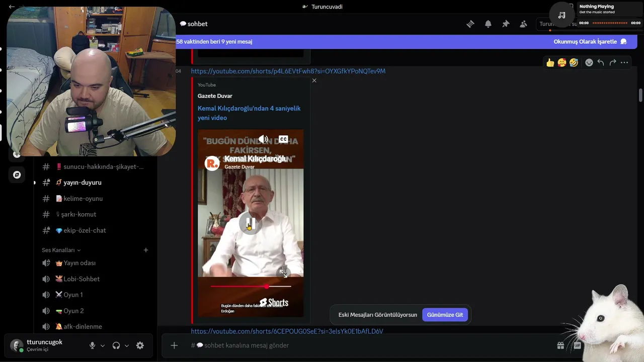This screenshot has width=644, height=362.
Task: Open the youtube.com/shorts/p4L6EVtFwh8 link
Action: (288, 71)
